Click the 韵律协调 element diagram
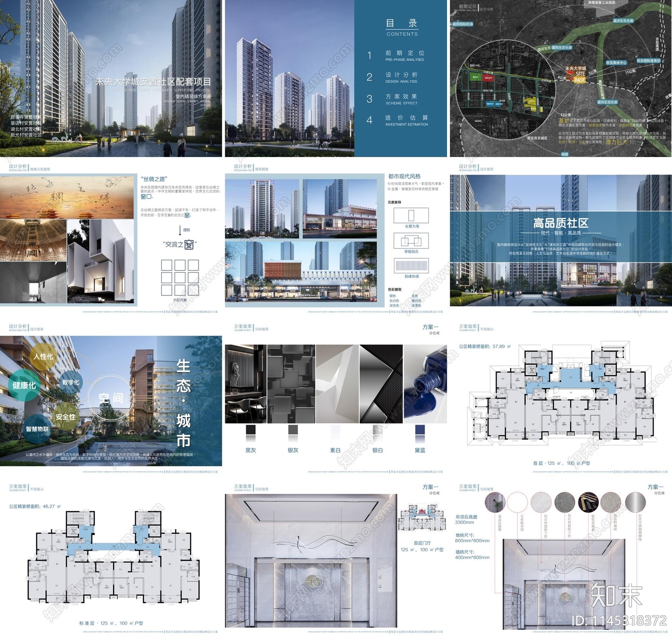The width and height of the screenshot is (672, 637). pyautogui.click(x=411, y=265)
